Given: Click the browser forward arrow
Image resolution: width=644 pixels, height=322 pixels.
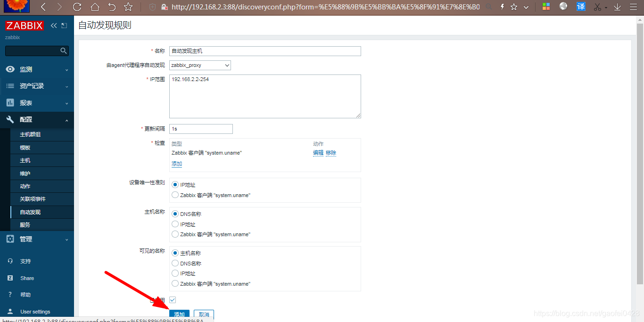Looking at the screenshot, I should point(59,7).
